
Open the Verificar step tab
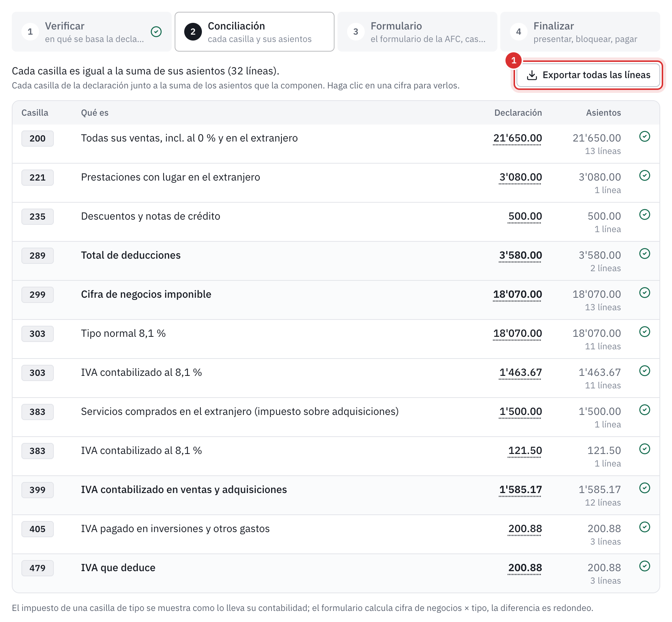pyautogui.click(x=92, y=32)
